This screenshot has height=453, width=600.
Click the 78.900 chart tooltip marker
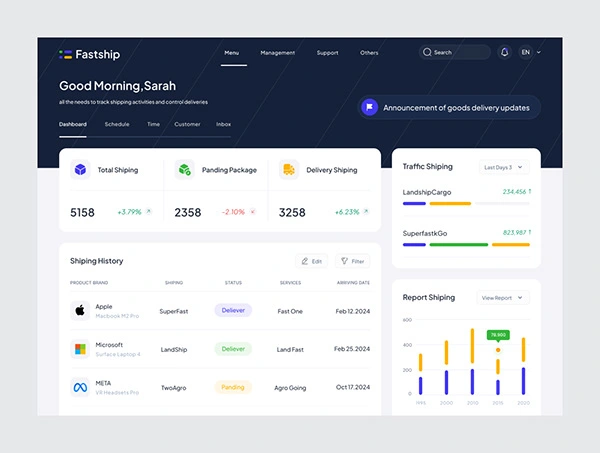[x=498, y=335]
